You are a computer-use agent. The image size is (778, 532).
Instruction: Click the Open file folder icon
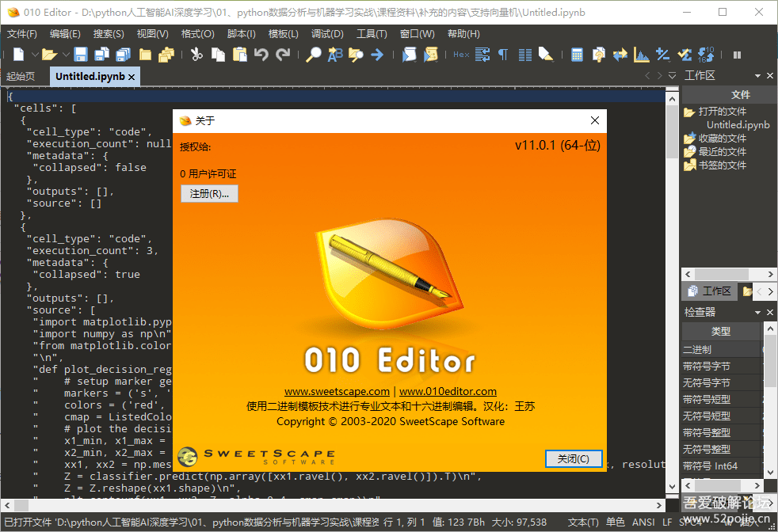click(49, 54)
